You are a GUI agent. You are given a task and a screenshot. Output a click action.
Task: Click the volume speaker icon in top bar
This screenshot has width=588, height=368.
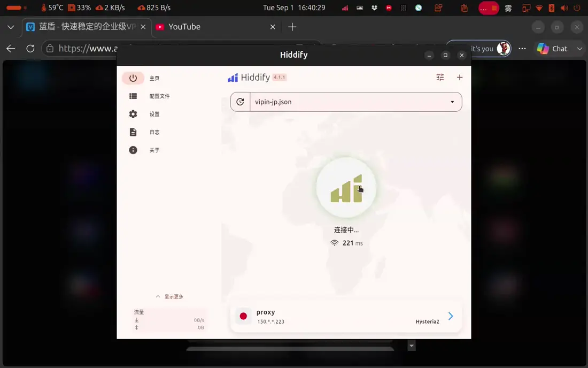pyautogui.click(x=564, y=7)
